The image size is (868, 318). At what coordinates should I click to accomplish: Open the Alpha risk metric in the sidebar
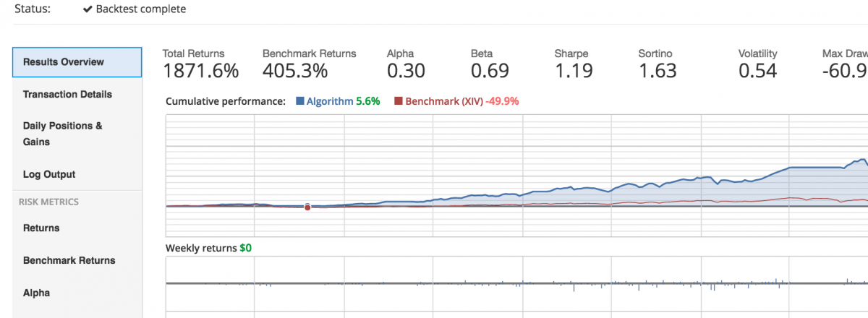click(37, 293)
